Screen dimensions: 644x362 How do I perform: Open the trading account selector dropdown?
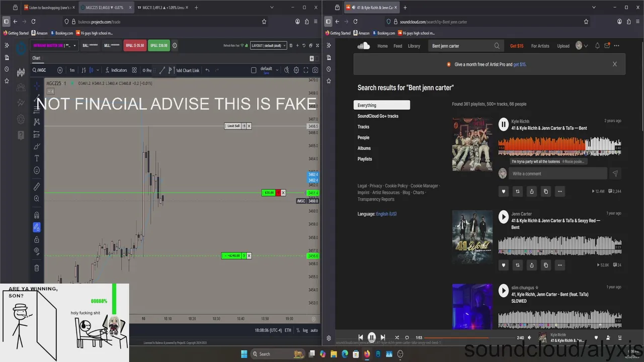(54, 45)
